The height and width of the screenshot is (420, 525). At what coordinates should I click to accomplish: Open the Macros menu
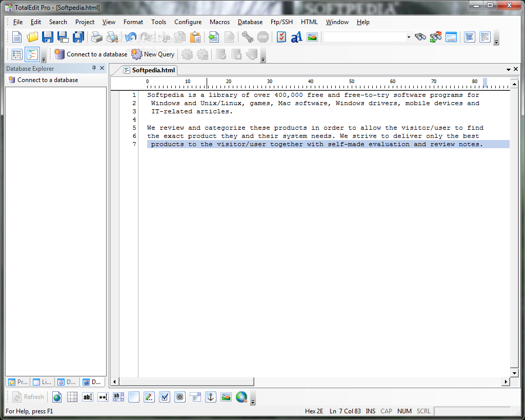219,22
